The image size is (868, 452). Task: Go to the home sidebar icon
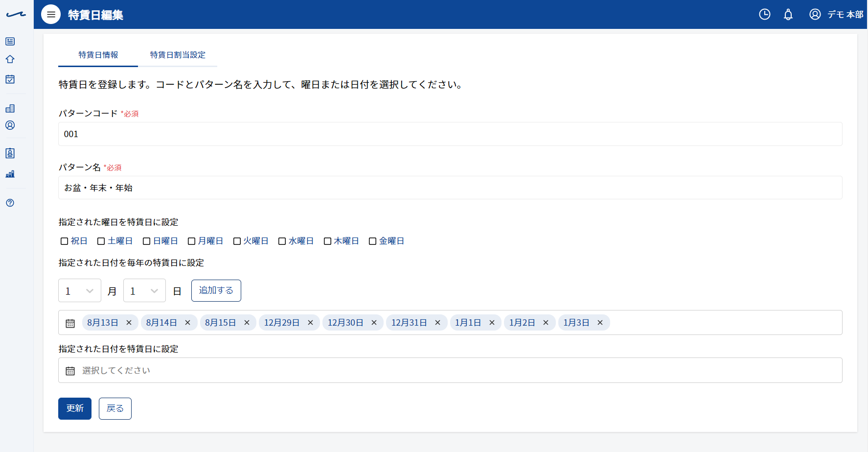[x=10, y=59]
